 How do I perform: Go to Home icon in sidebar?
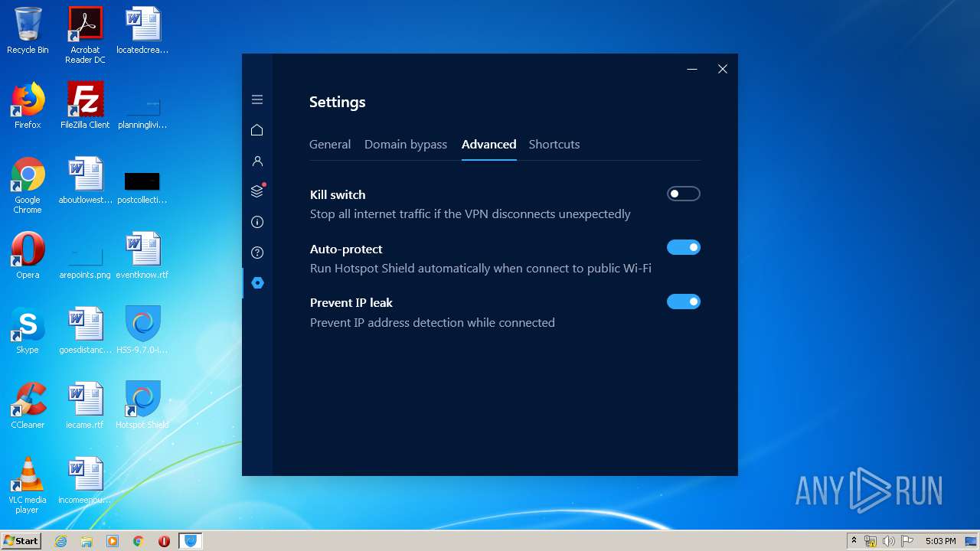[x=257, y=130]
